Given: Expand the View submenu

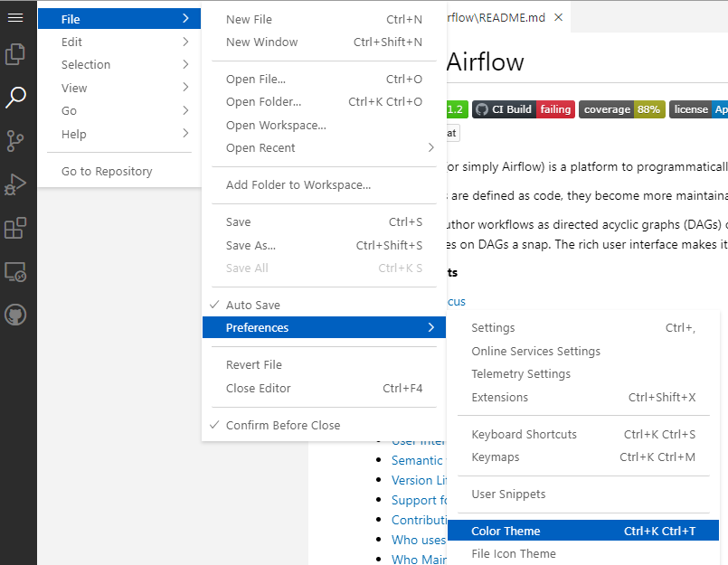Looking at the screenshot, I should [119, 88].
